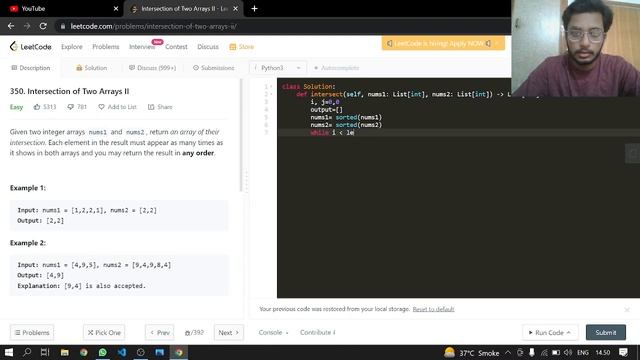This screenshot has width=640, height=360.
Task: Click the LeetCode is hiring banner
Action: coord(443,43)
